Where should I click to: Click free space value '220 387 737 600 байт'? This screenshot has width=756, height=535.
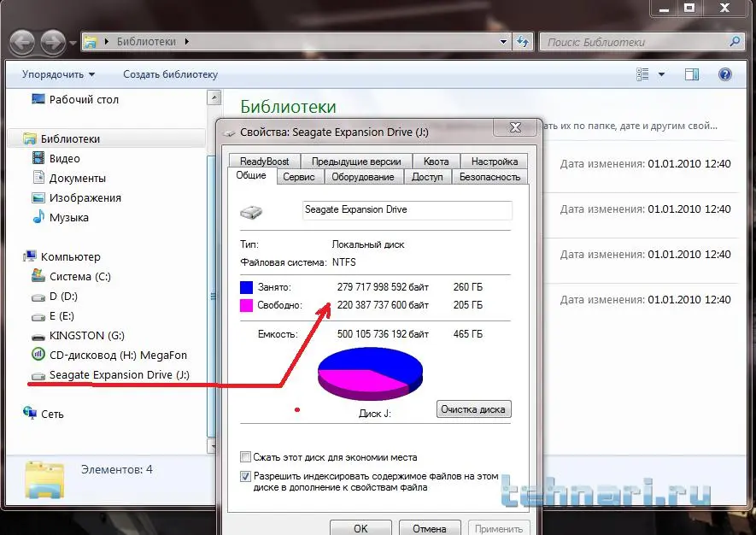pos(383,305)
